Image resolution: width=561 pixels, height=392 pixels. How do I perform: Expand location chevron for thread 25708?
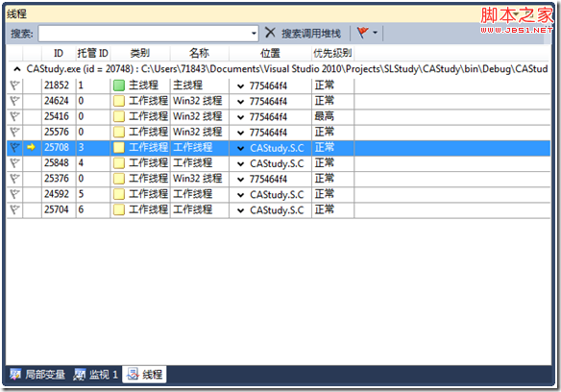(x=241, y=148)
